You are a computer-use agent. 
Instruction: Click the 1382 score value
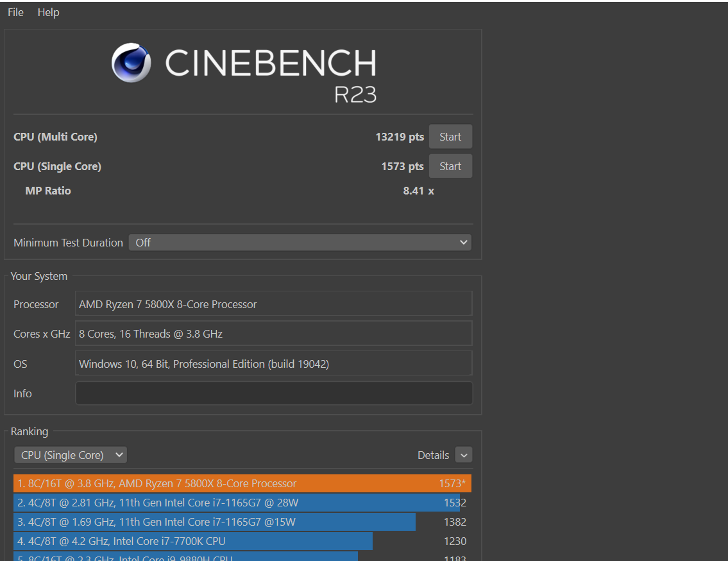click(455, 522)
